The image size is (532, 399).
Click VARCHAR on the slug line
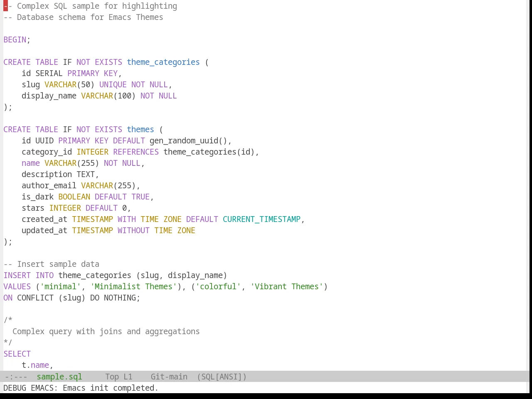click(61, 85)
